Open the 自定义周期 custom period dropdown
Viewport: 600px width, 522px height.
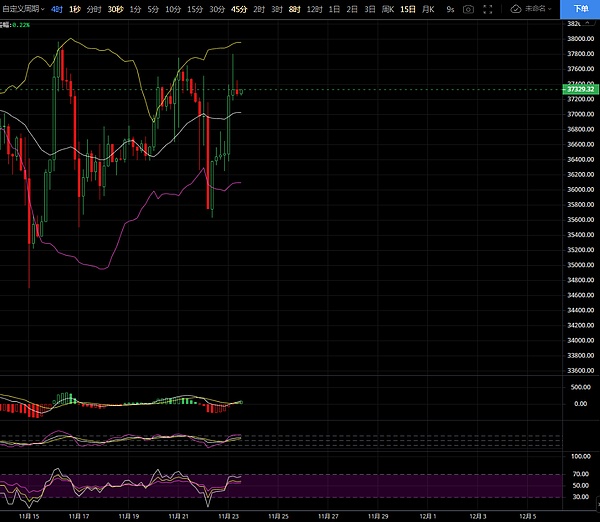[22, 8]
